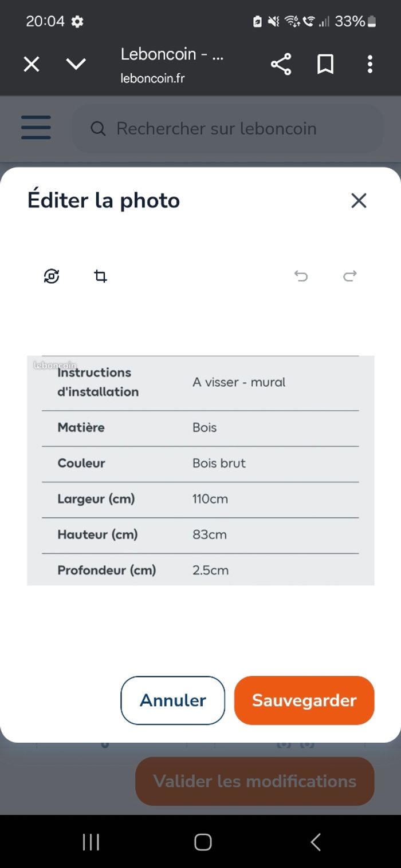Close the Éditer la photo dialog
Image resolution: width=401 pixels, height=868 pixels.
point(359,200)
